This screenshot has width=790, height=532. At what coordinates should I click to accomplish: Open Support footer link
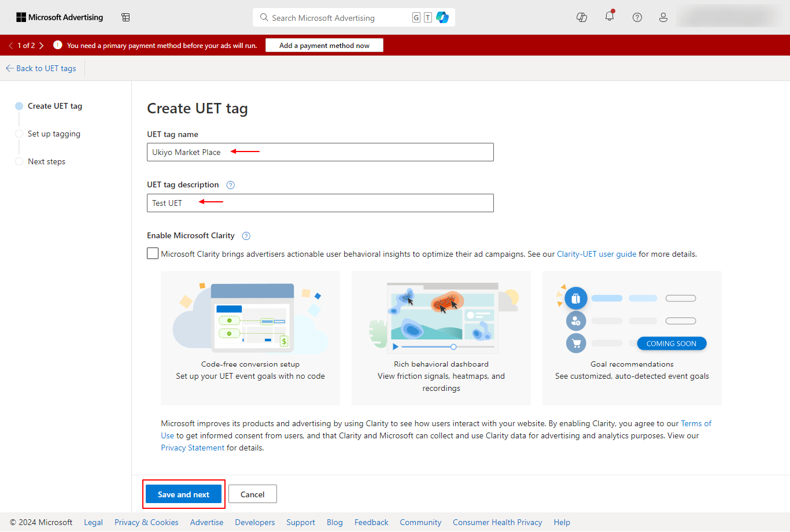click(x=301, y=522)
